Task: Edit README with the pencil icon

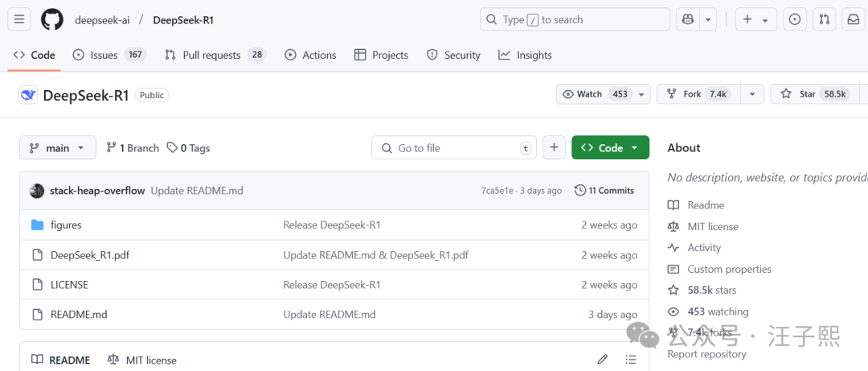Action: point(603,360)
